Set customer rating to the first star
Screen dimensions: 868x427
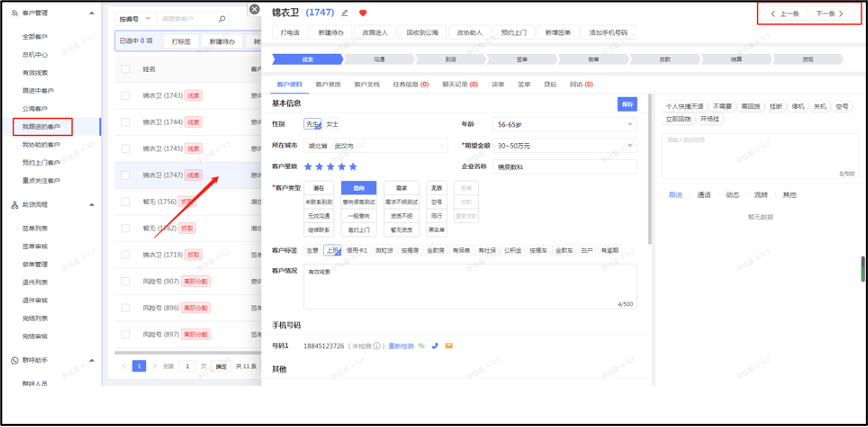[308, 166]
